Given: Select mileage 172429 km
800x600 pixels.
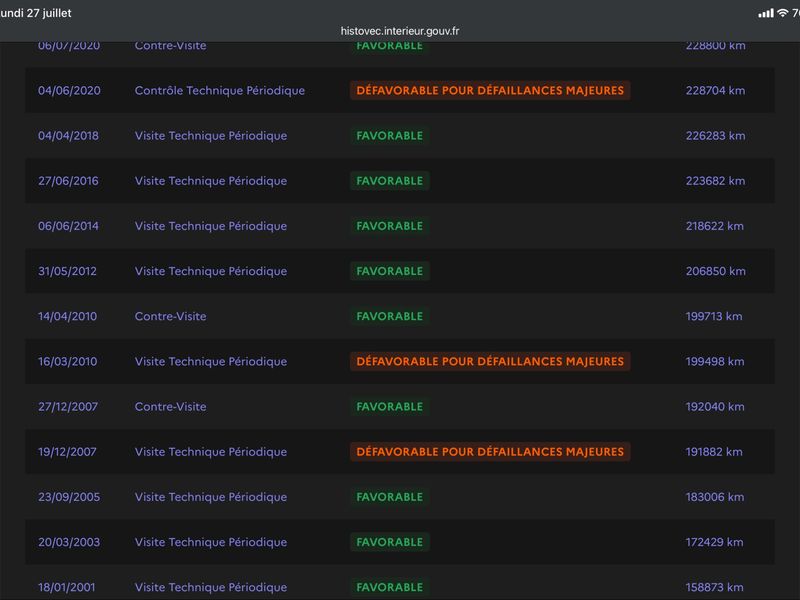Looking at the screenshot, I should point(714,542).
